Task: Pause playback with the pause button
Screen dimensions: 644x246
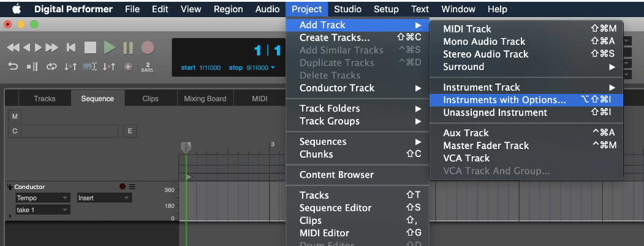Action: [x=128, y=48]
